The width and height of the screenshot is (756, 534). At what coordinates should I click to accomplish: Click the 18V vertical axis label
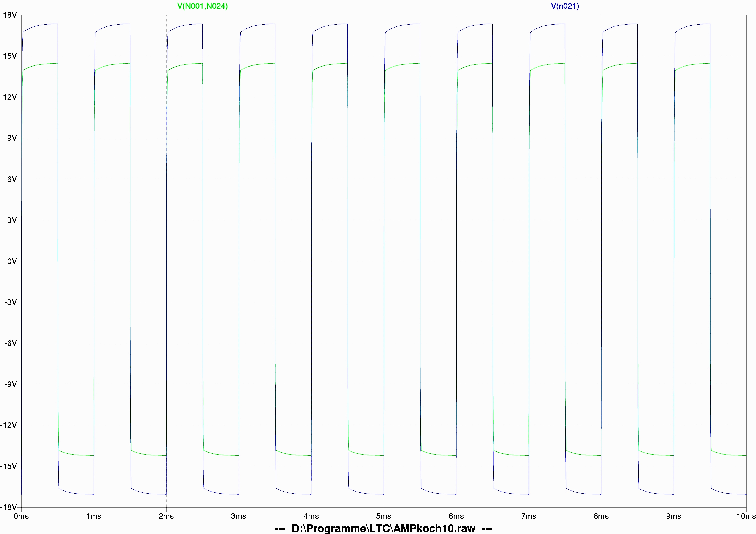(9, 15)
